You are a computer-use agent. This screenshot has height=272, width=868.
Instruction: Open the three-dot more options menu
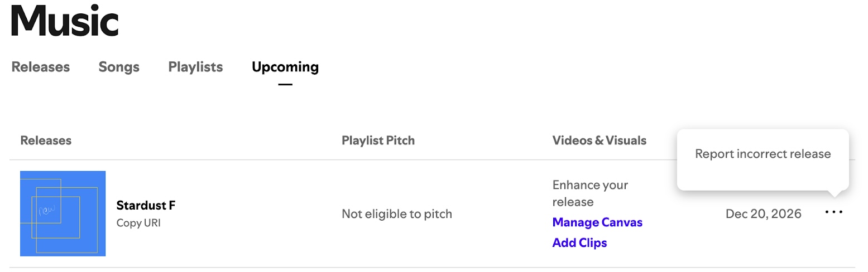[833, 212]
